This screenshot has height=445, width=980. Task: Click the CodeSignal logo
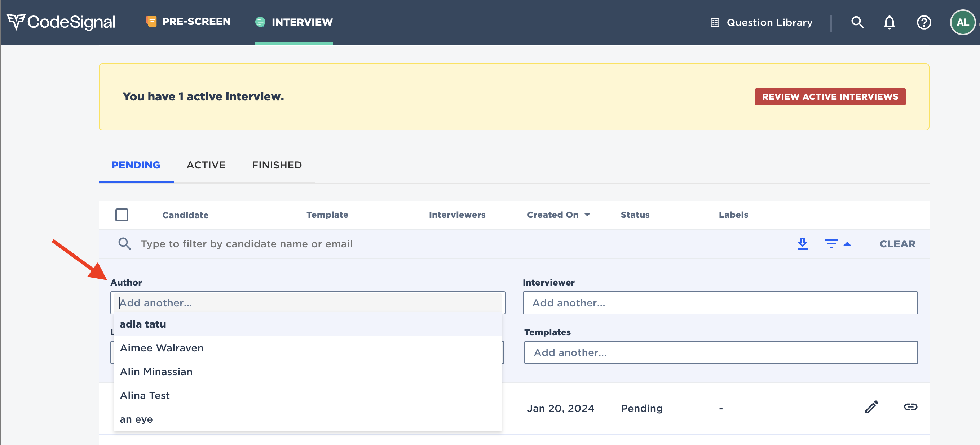point(61,22)
